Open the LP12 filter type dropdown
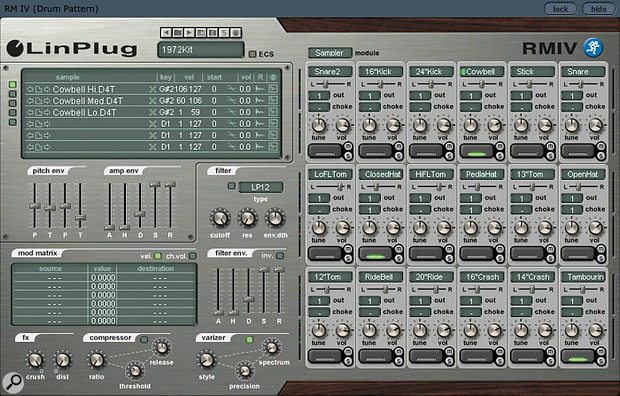Image resolution: width=620 pixels, height=396 pixels. pyautogui.click(x=261, y=187)
